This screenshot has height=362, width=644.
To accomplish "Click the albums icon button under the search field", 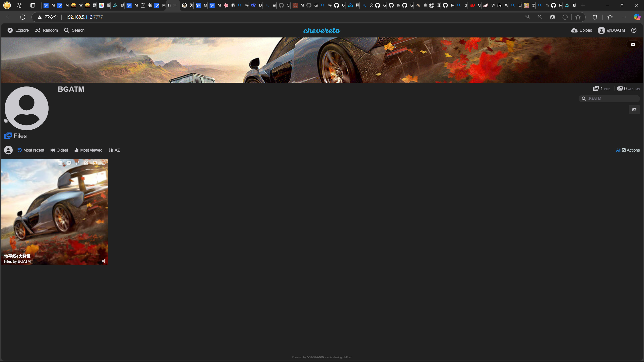I will [634, 110].
